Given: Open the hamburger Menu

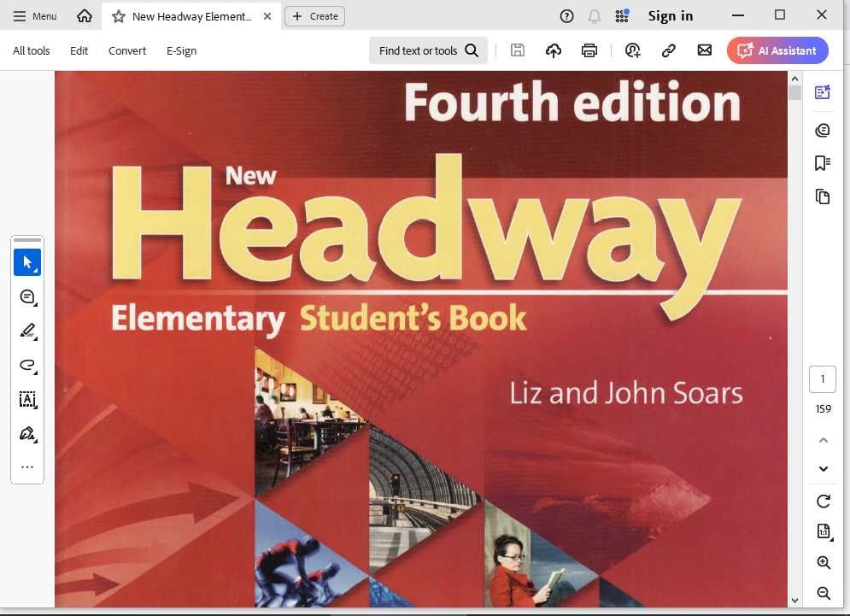Looking at the screenshot, I should (x=35, y=16).
